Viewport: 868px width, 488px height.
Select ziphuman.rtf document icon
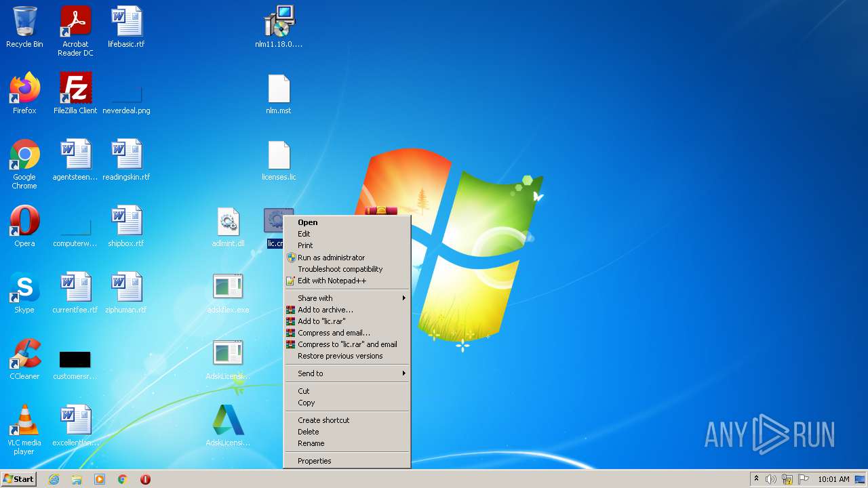click(x=126, y=293)
